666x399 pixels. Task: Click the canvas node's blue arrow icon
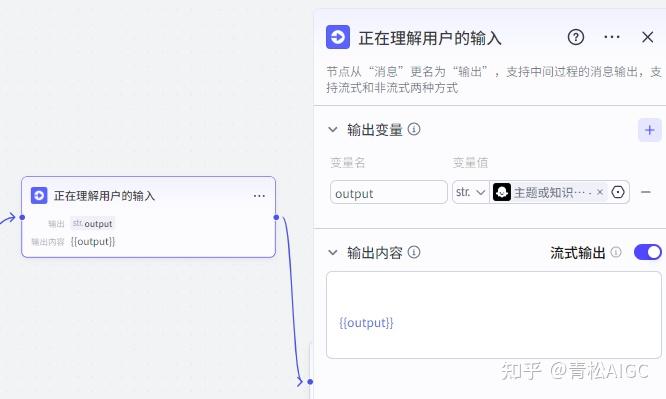point(39,195)
